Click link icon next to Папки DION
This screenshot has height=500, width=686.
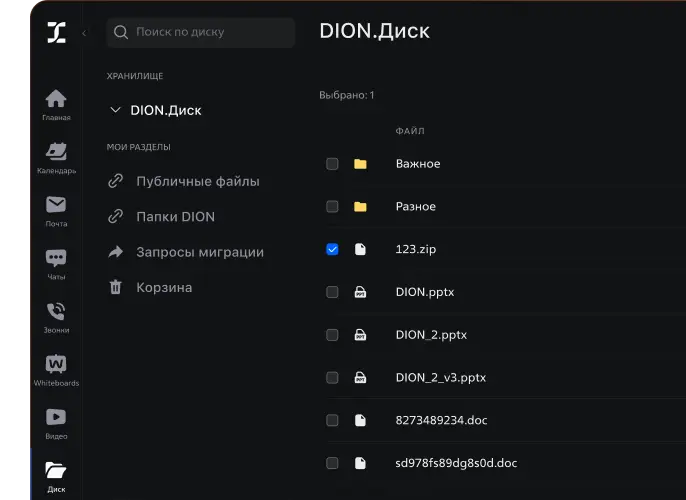tap(116, 217)
